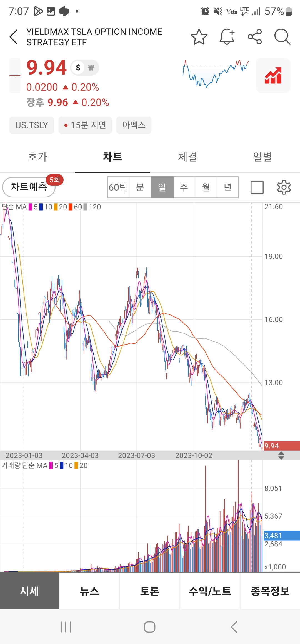Tap the 2023-01-03 date label
Viewport: 300px width, 644px height.
[x=24, y=455]
